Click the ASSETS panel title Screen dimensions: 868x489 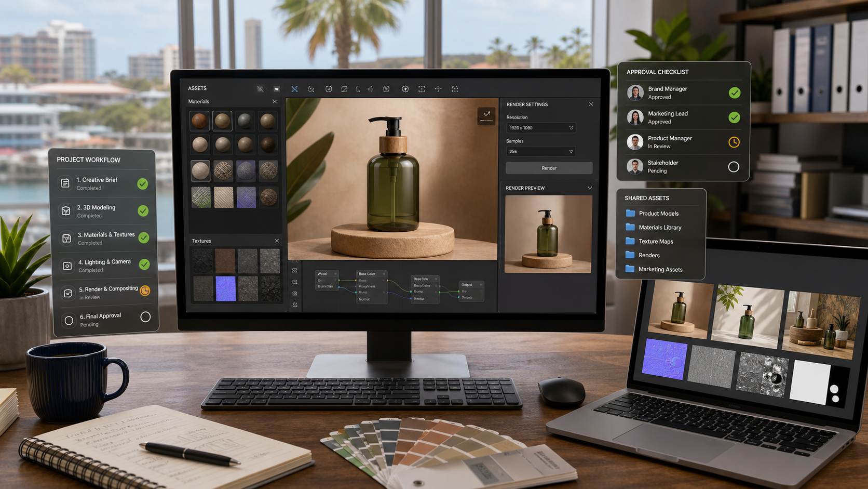197,88
